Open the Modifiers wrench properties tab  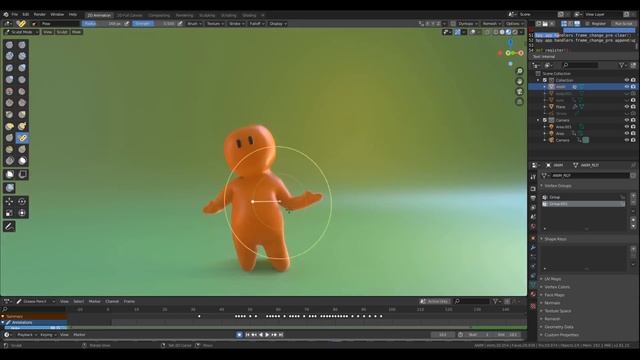click(x=533, y=247)
